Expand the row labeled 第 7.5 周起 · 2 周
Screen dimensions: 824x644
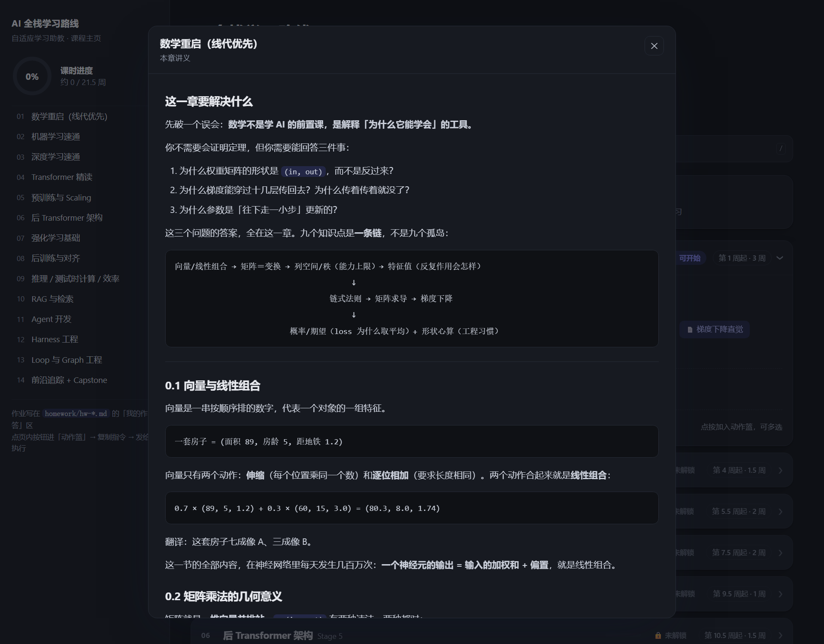(x=780, y=553)
